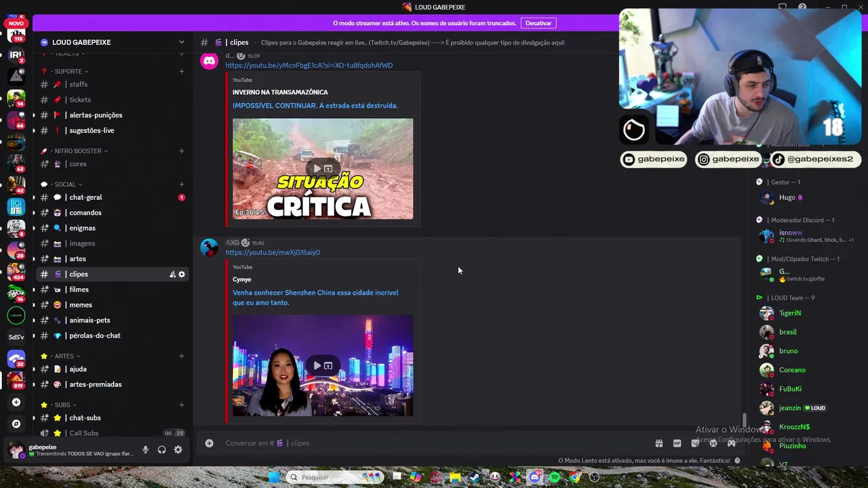
Task: Click the add attachment plus button
Action: click(210, 443)
